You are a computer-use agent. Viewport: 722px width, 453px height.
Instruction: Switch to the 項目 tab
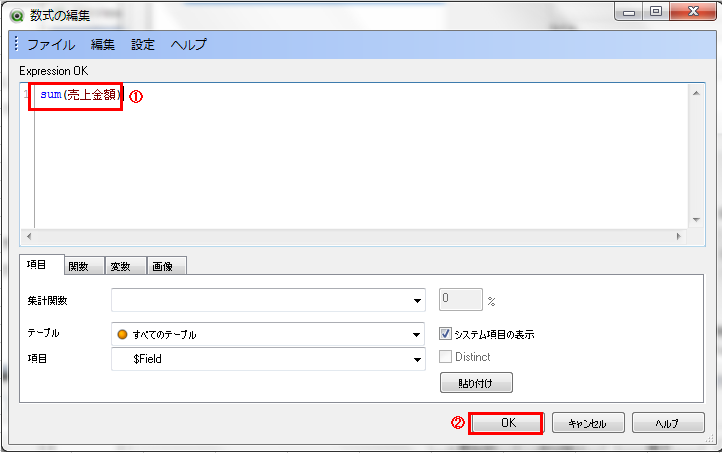coord(41,265)
